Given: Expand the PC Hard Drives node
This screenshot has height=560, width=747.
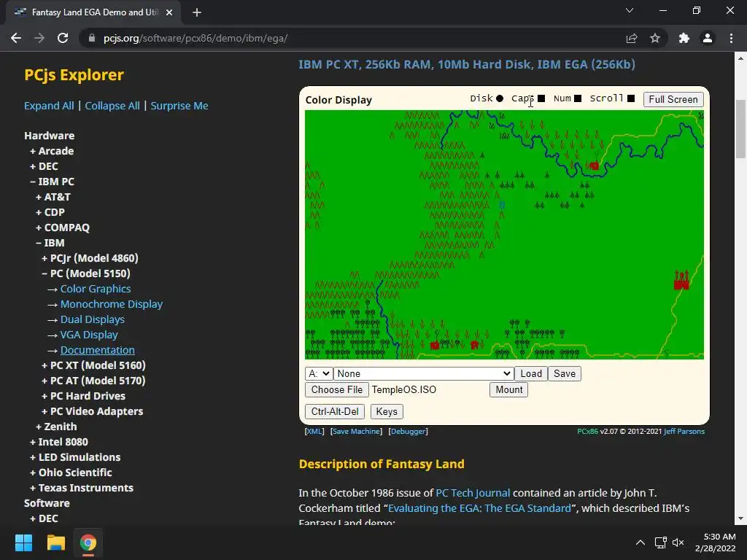Looking at the screenshot, I should 83,396.
